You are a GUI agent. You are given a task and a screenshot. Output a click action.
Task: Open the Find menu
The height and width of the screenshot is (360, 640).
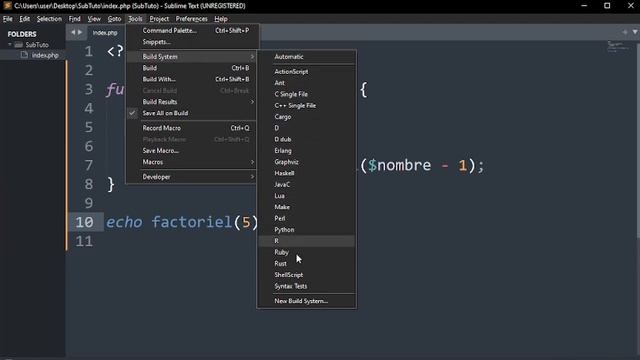click(x=74, y=19)
